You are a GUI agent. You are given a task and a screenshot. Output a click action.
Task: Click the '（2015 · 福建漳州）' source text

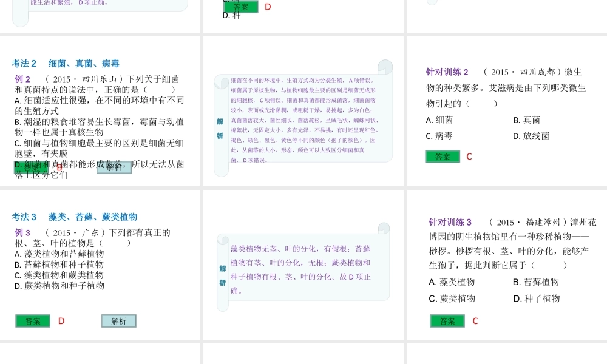click(x=527, y=223)
